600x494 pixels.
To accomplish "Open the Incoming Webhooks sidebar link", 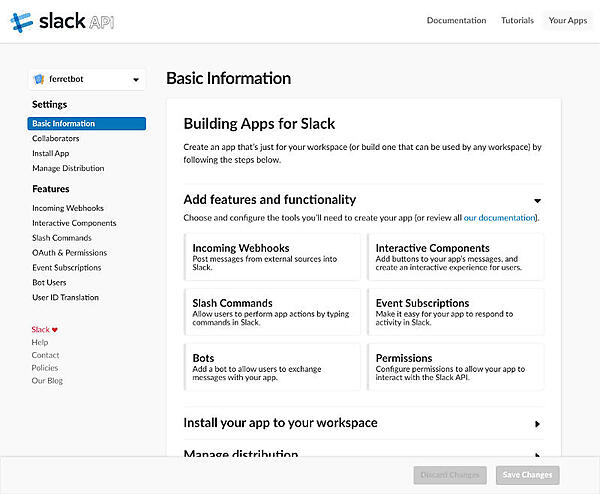I will pos(68,208).
